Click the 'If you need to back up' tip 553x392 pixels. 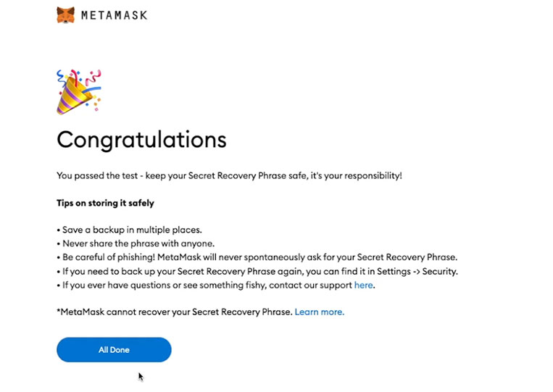click(x=257, y=272)
